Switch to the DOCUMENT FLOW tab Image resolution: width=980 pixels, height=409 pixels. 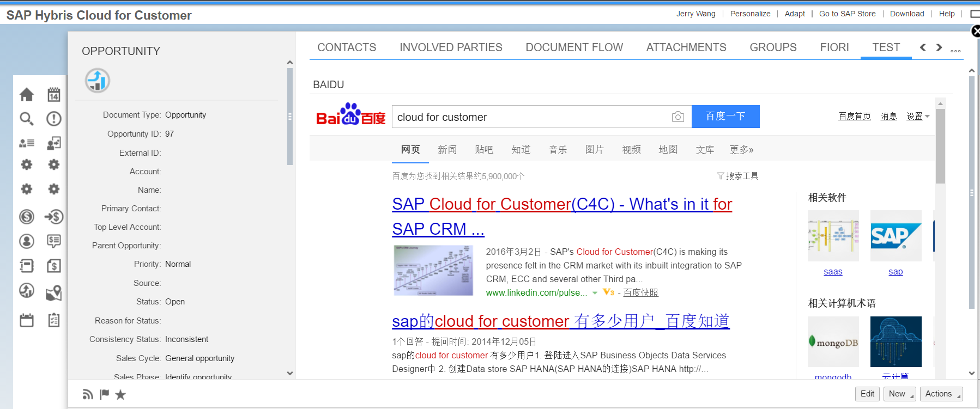coord(574,47)
